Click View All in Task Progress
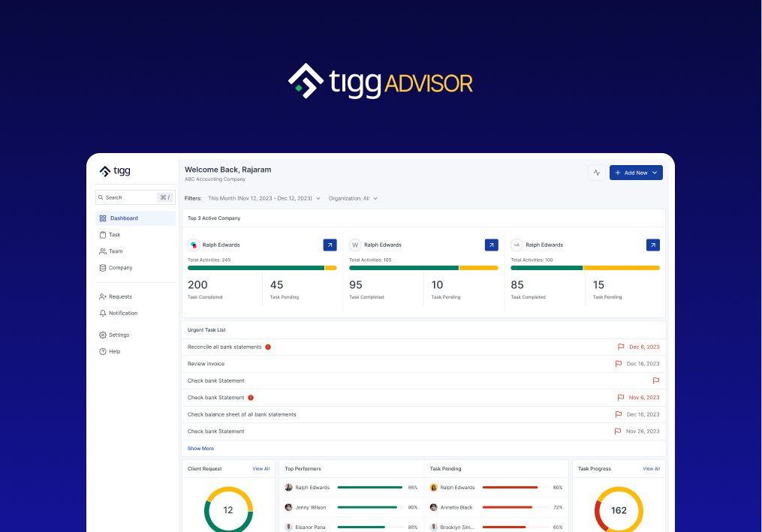Image resolution: width=762 pixels, height=532 pixels. point(651,469)
